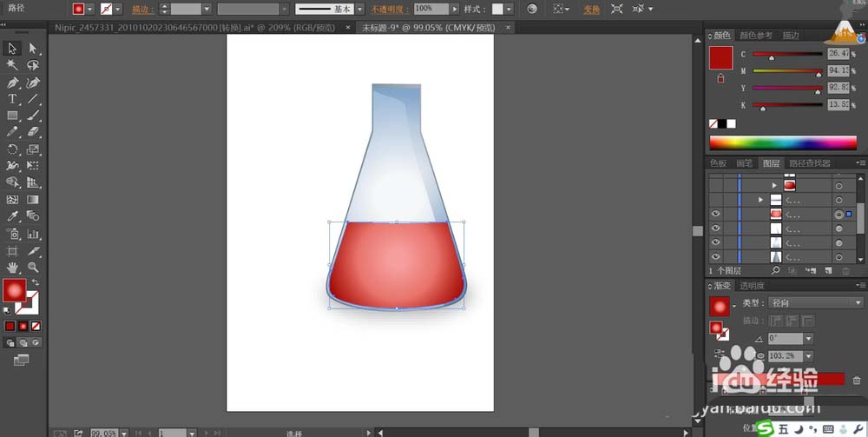Select the Shape Builder tool
Screen dimensions: 868x437
pyautogui.click(x=12, y=182)
